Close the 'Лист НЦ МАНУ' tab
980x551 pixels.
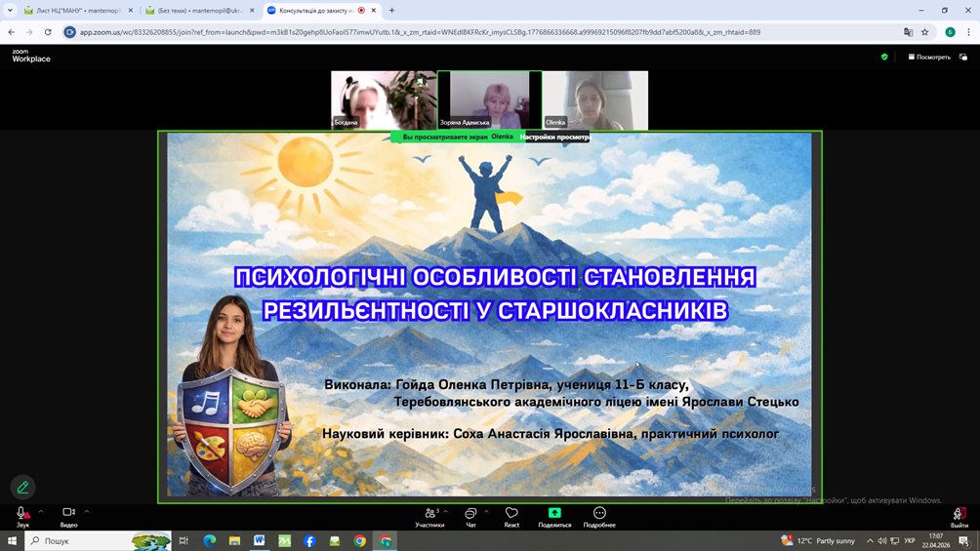[x=131, y=11]
